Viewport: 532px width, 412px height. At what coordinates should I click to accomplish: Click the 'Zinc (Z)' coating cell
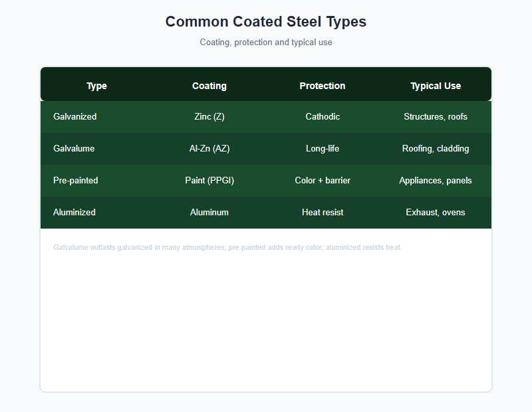point(209,117)
